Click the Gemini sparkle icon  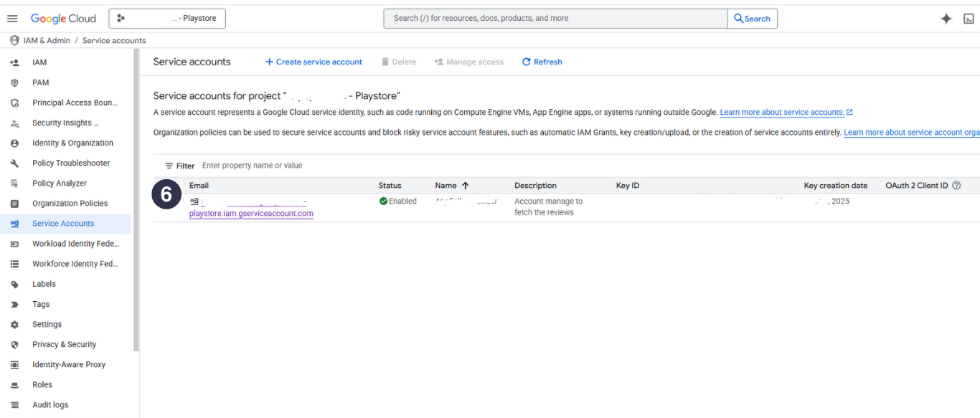tap(946, 19)
